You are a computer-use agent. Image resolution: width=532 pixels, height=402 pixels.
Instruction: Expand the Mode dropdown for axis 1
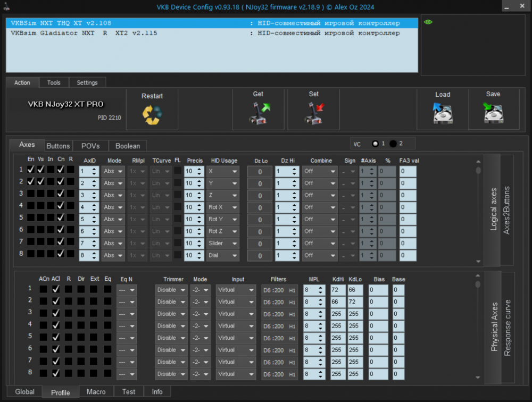click(x=113, y=171)
